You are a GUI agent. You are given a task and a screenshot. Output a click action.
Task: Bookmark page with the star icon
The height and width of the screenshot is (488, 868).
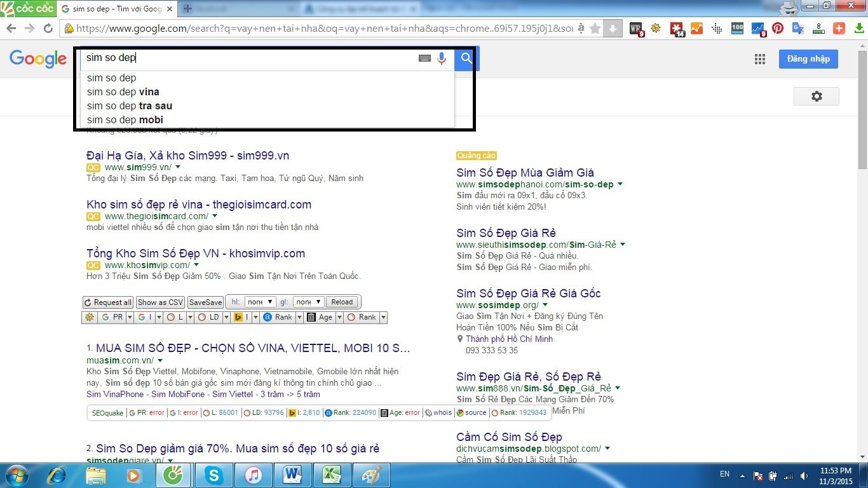(x=595, y=29)
